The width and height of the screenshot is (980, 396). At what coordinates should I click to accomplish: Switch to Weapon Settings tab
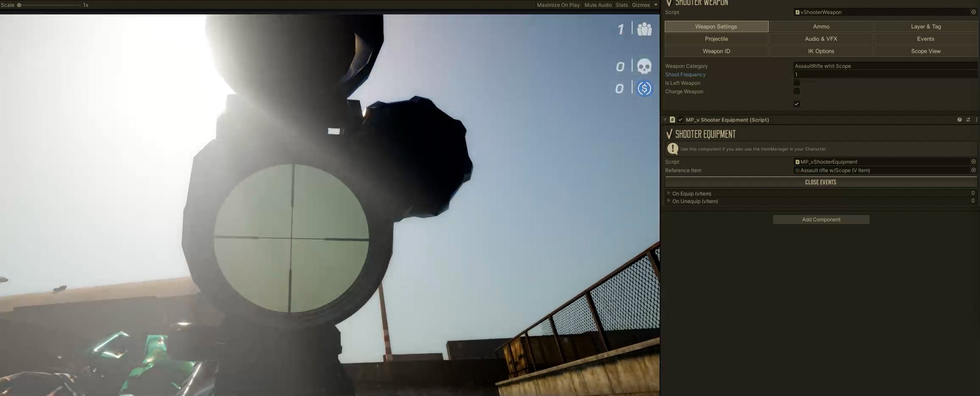pos(716,27)
